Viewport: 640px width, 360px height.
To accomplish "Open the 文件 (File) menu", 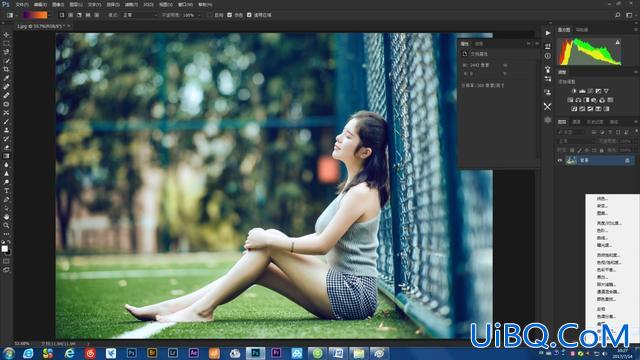I will [x=22, y=4].
